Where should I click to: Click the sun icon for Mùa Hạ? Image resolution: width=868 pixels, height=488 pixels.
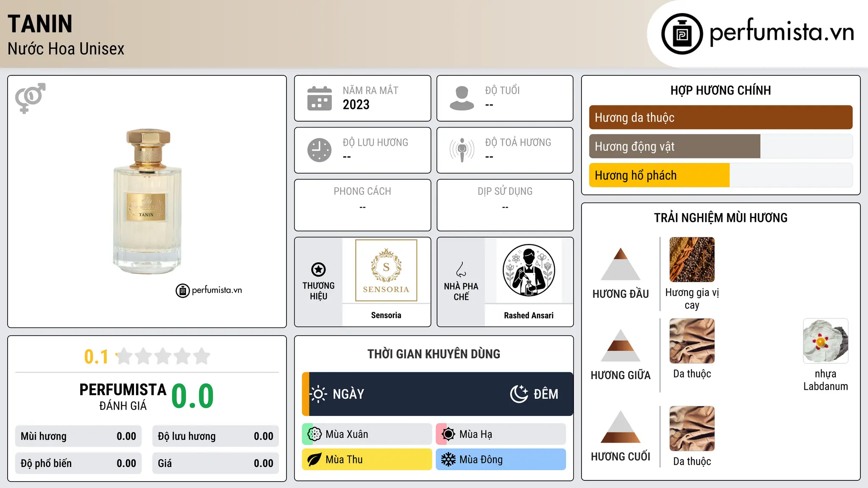[x=448, y=434]
